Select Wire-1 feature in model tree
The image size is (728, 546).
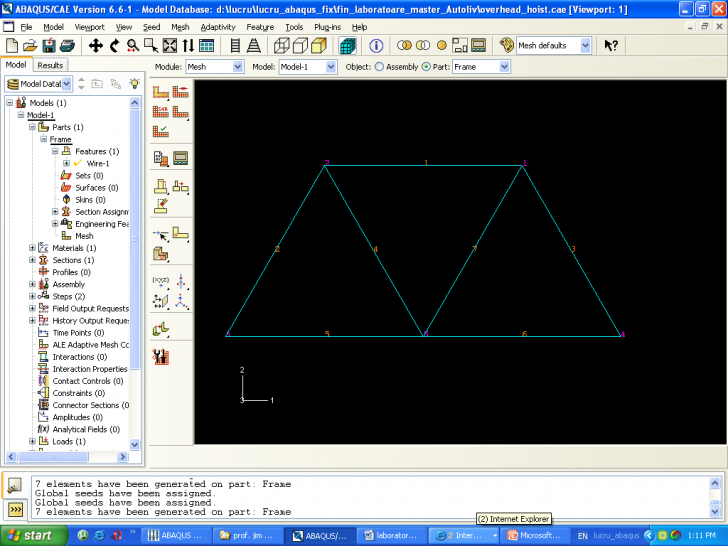pos(98,163)
